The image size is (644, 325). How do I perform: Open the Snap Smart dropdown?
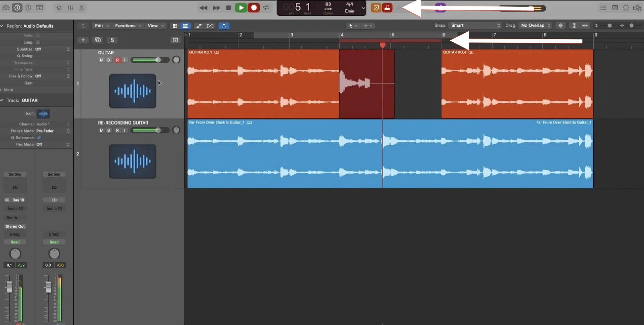[x=475, y=26]
